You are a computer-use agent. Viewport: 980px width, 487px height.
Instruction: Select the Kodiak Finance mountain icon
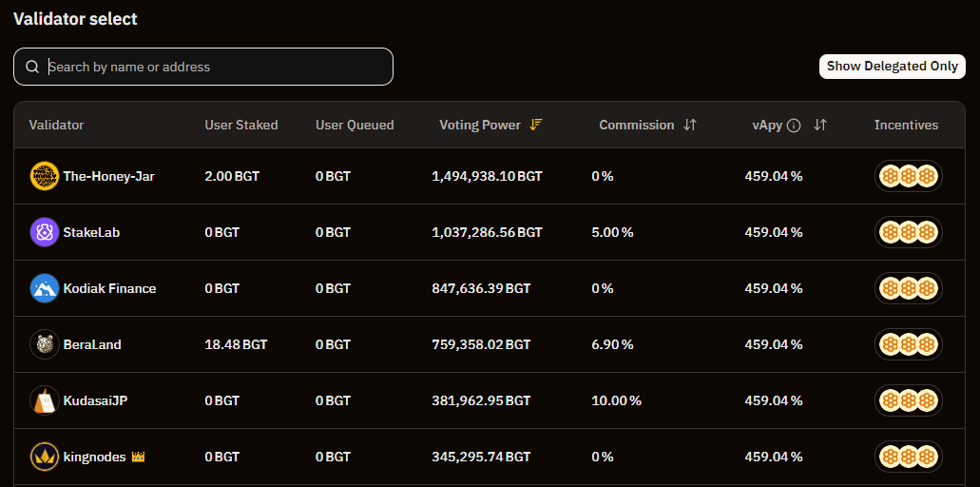coord(45,289)
